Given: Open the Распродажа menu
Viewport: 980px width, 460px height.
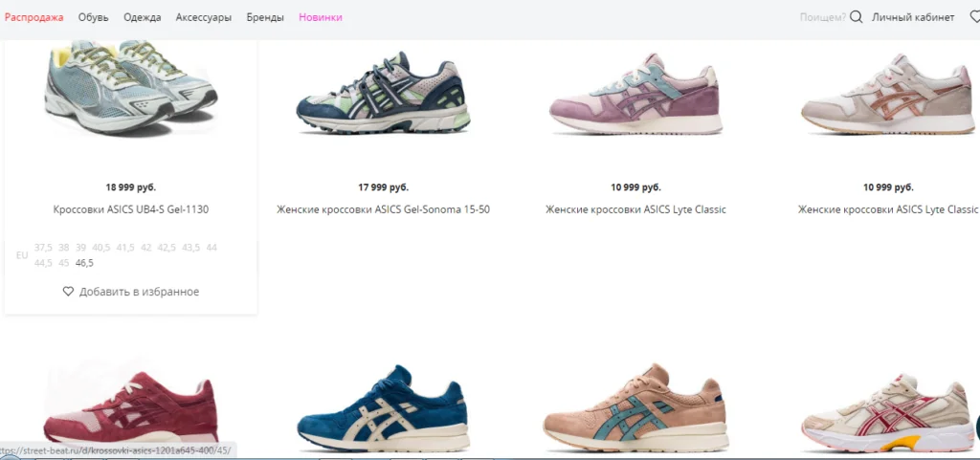Looking at the screenshot, I should (x=33, y=17).
